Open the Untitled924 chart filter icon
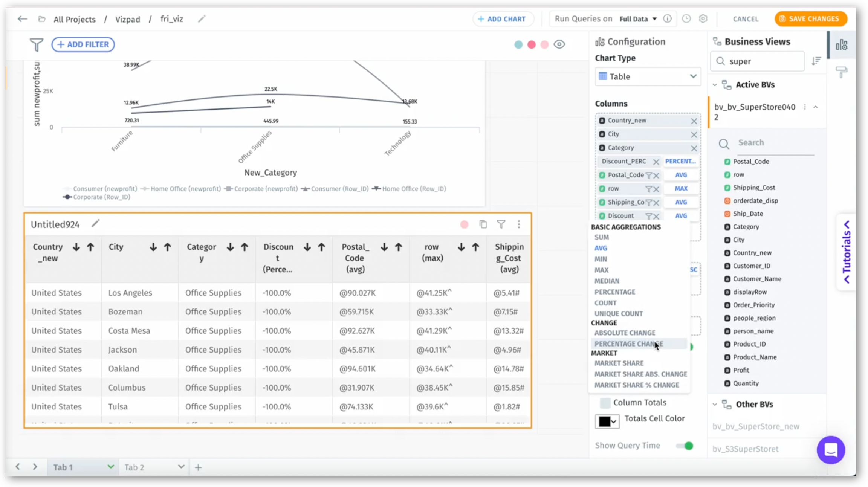868x487 pixels. tap(501, 224)
